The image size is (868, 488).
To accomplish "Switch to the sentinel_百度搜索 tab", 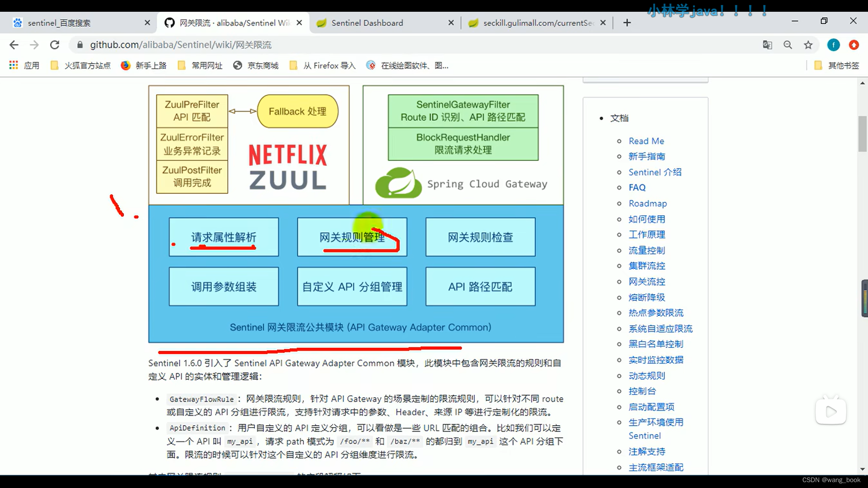I will click(59, 23).
